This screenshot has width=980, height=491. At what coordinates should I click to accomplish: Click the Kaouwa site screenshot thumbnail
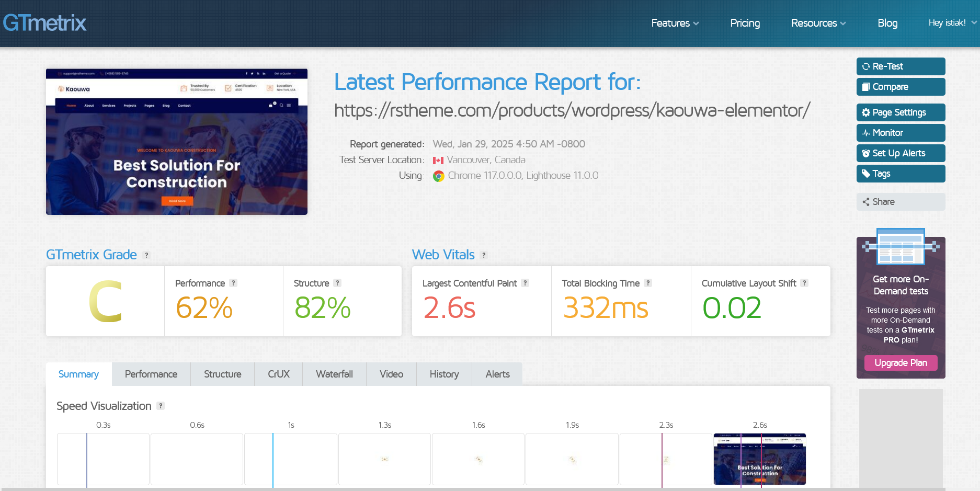coord(177,142)
